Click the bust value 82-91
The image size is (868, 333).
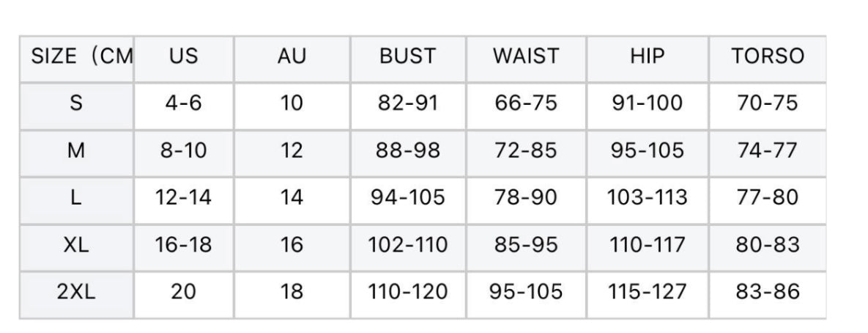(x=408, y=103)
